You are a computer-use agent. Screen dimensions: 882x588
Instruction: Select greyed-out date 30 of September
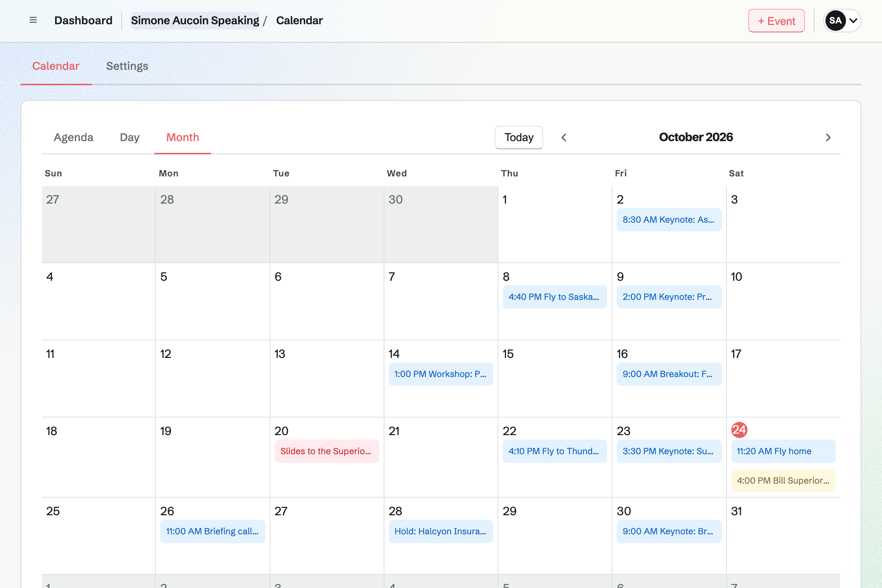click(x=395, y=200)
